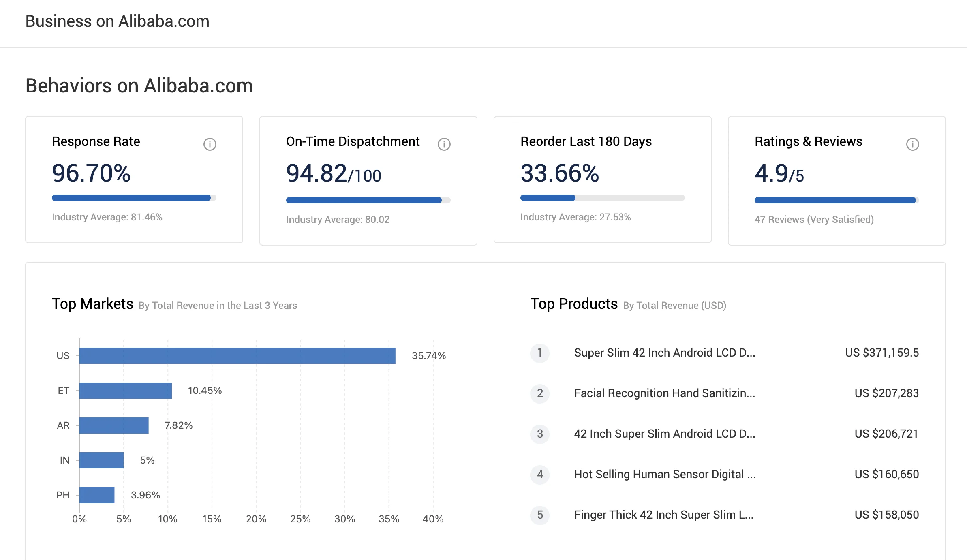The width and height of the screenshot is (967, 560).
Task: Click rank badge number 2 in Top Products
Action: click(540, 393)
